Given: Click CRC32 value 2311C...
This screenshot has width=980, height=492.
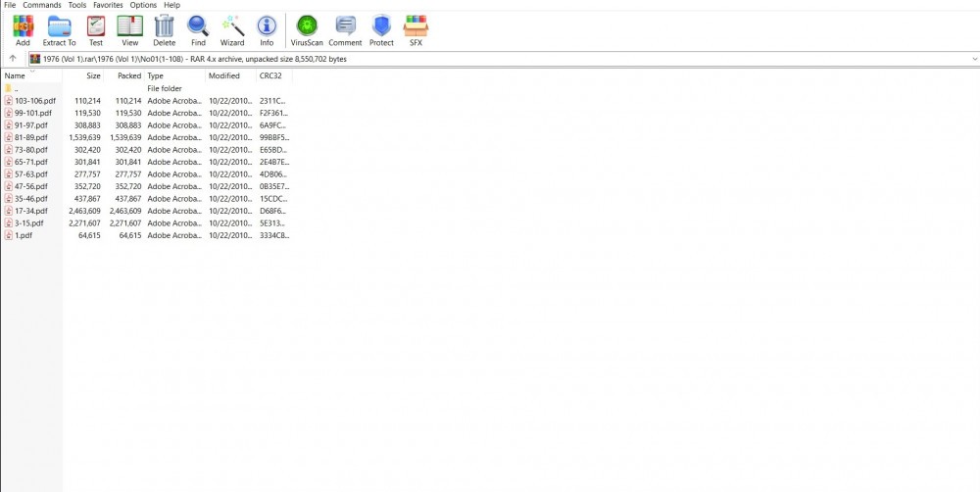Looking at the screenshot, I should pyautogui.click(x=272, y=101).
